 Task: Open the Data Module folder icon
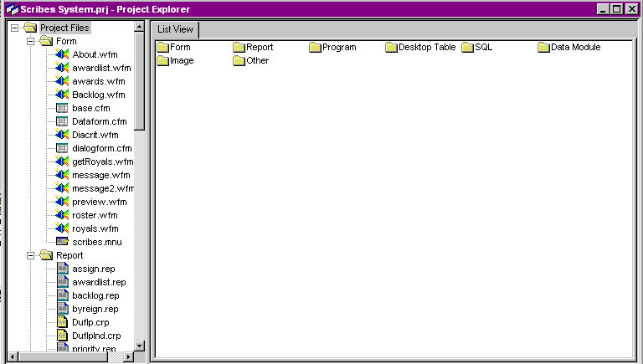[x=543, y=48]
